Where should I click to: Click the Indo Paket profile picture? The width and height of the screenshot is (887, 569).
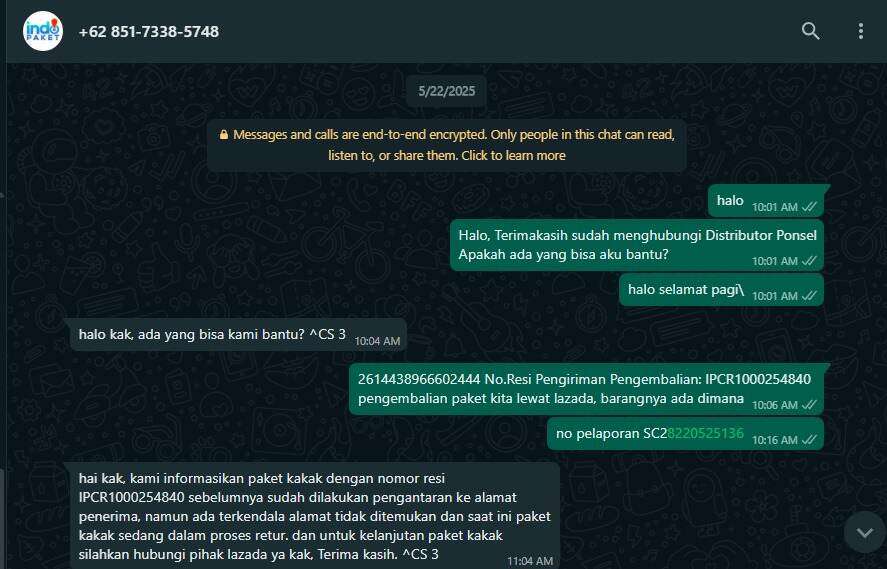click(x=42, y=31)
